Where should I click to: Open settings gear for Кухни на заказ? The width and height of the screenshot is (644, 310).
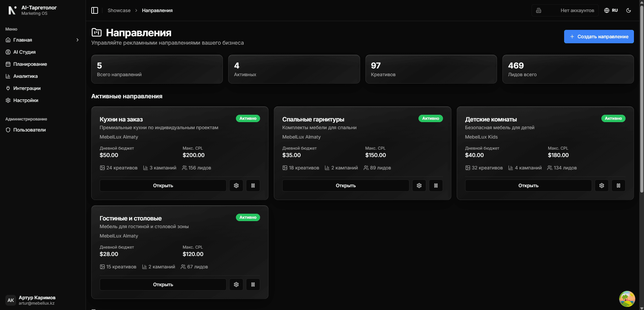pyautogui.click(x=236, y=186)
